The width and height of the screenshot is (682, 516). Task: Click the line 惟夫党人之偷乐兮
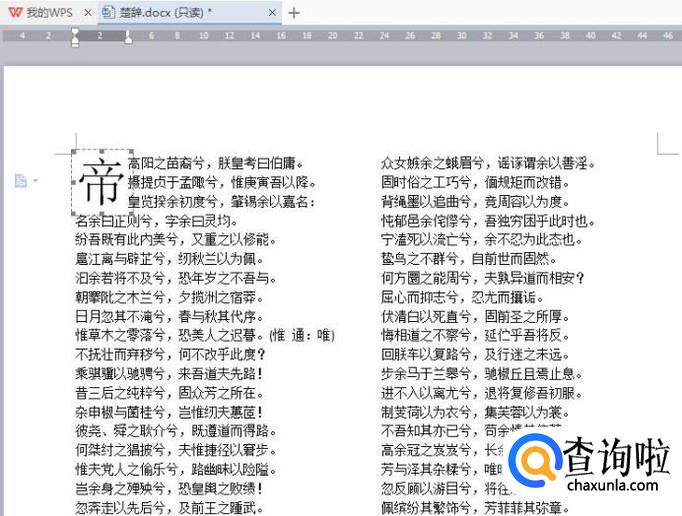pyautogui.click(x=127, y=469)
